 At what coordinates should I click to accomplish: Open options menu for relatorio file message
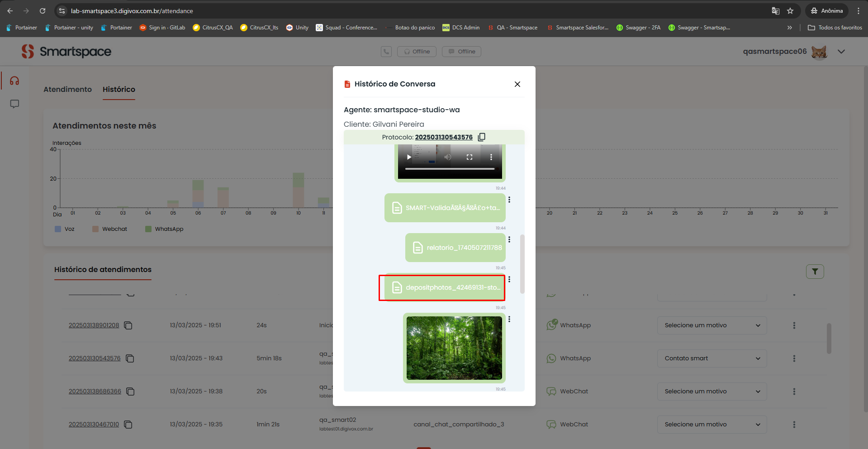click(509, 239)
